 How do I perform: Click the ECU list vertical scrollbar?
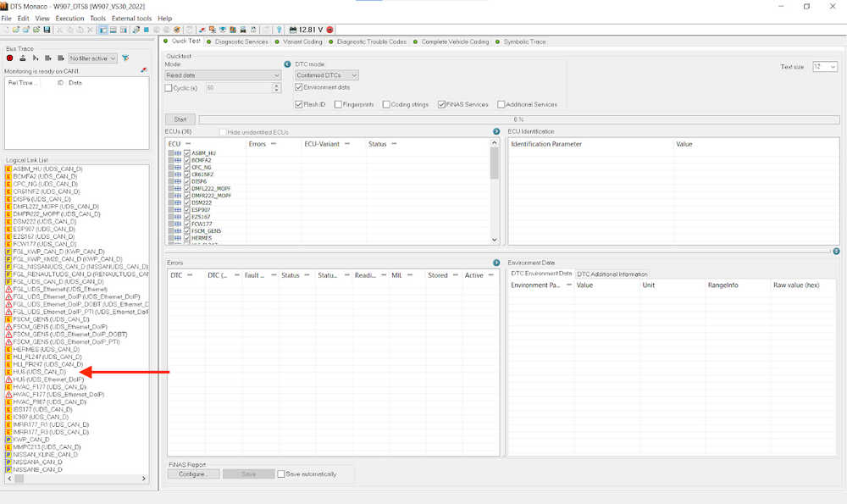(495, 191)
